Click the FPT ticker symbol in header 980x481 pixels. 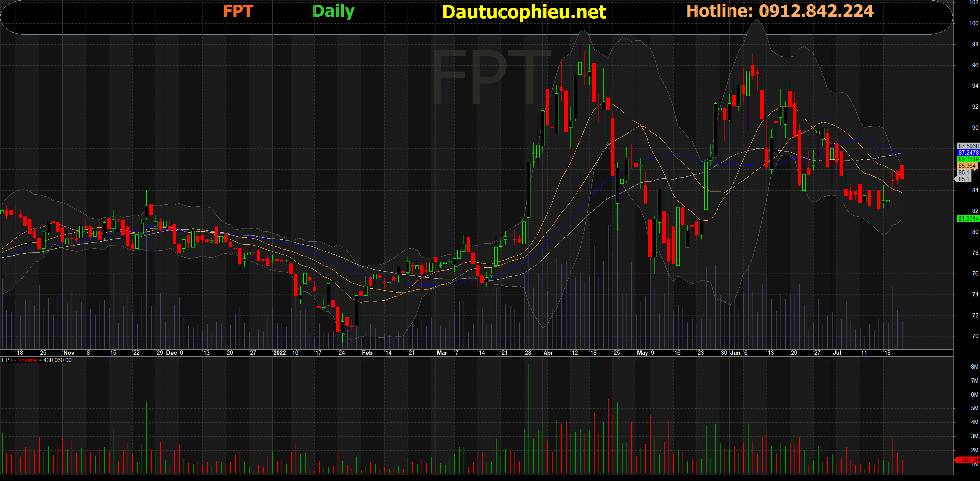coord(238,11)
